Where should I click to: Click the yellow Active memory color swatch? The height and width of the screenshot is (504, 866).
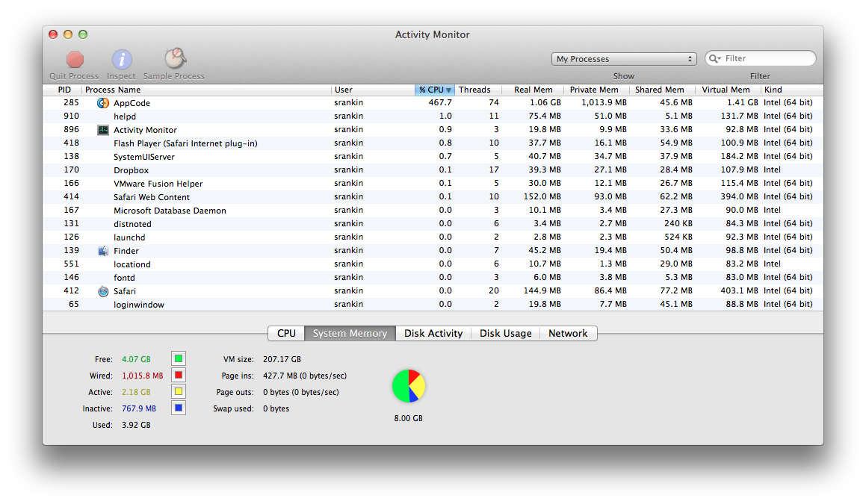click(x=179, y=392)
